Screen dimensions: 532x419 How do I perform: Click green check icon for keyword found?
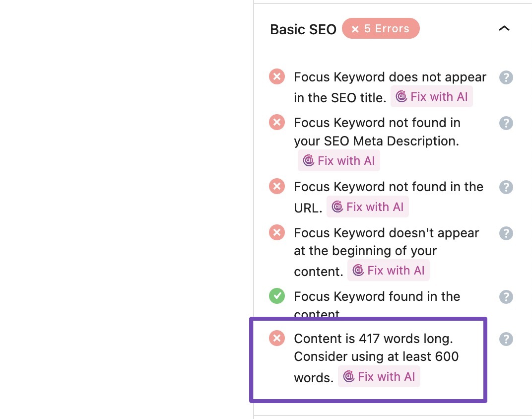[x=277, y=296]
